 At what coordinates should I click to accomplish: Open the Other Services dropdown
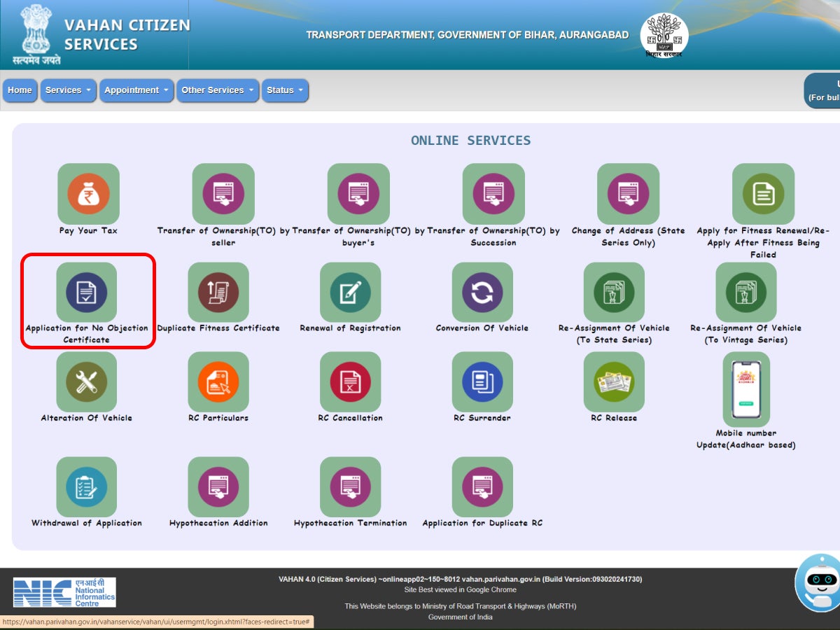coord(217,90)
